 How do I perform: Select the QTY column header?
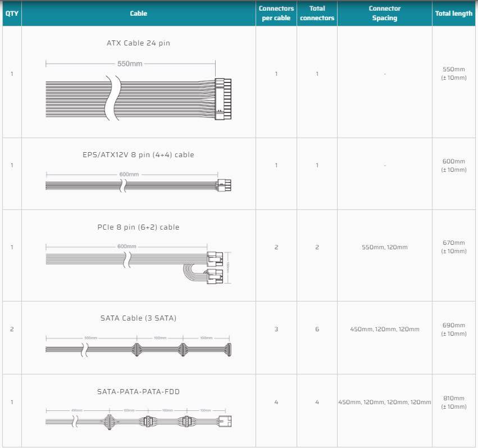click(x=12, y=13)
